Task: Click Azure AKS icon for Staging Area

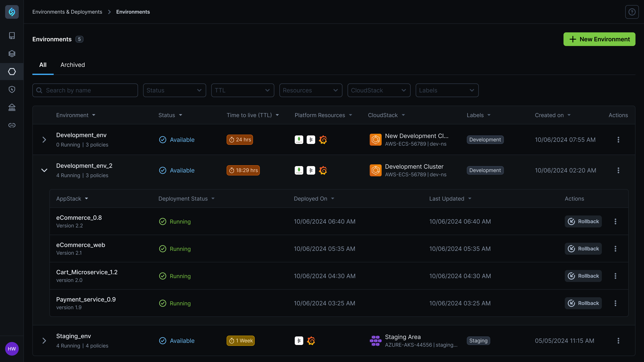Action: coord(375,341)
